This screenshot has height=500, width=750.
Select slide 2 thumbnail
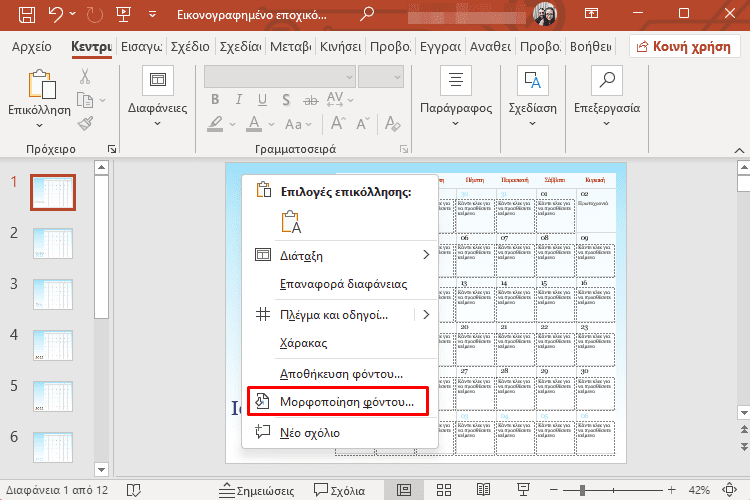pyautogui.click(x=53, y=243)
